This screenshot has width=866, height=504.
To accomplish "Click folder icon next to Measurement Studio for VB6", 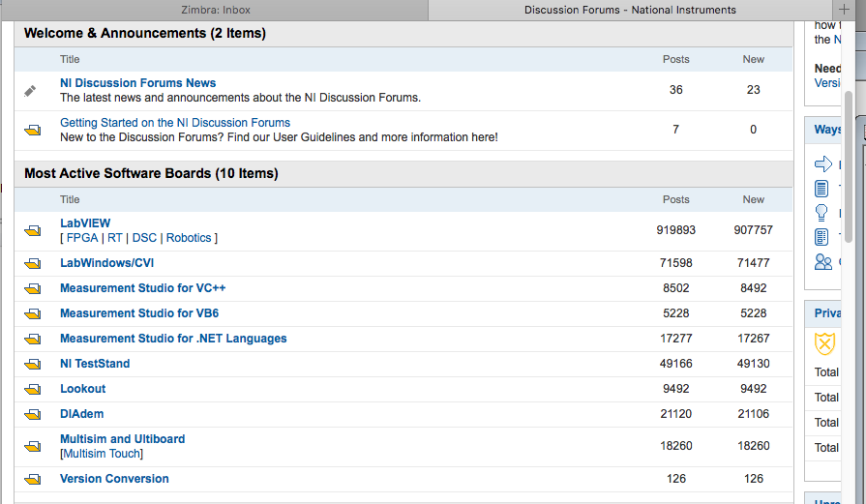I will 33,314.
